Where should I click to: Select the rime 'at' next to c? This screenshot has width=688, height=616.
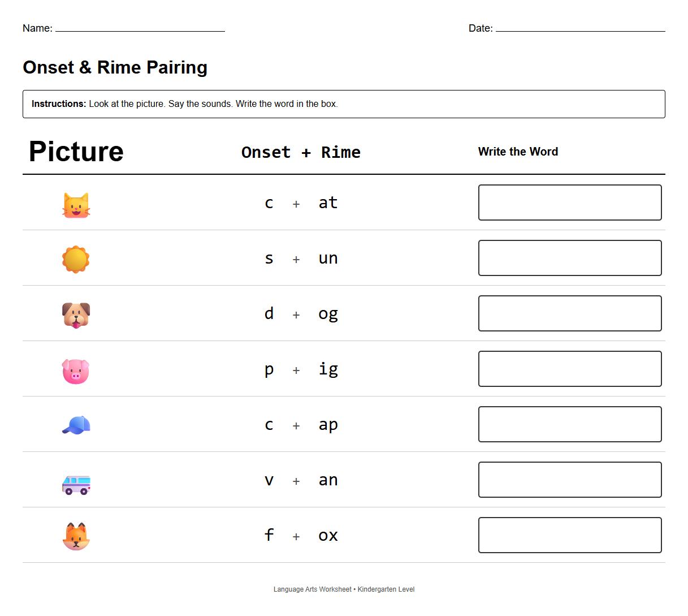(328, 203)
